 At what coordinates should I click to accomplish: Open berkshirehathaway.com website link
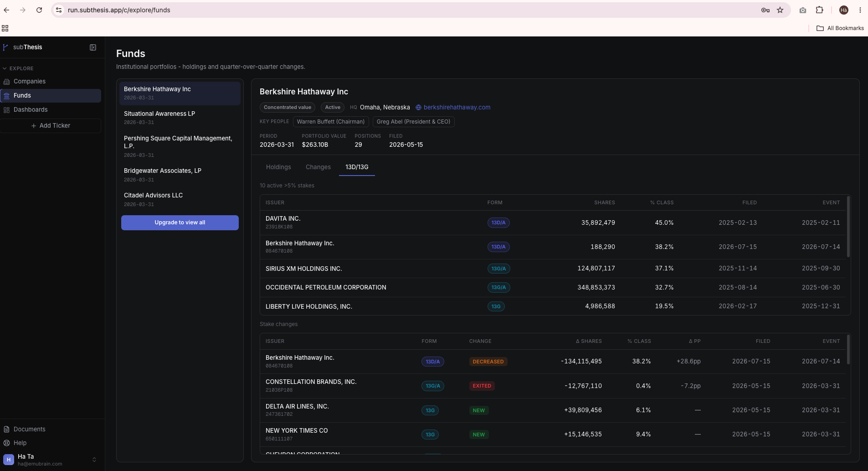tap(457, 108)
